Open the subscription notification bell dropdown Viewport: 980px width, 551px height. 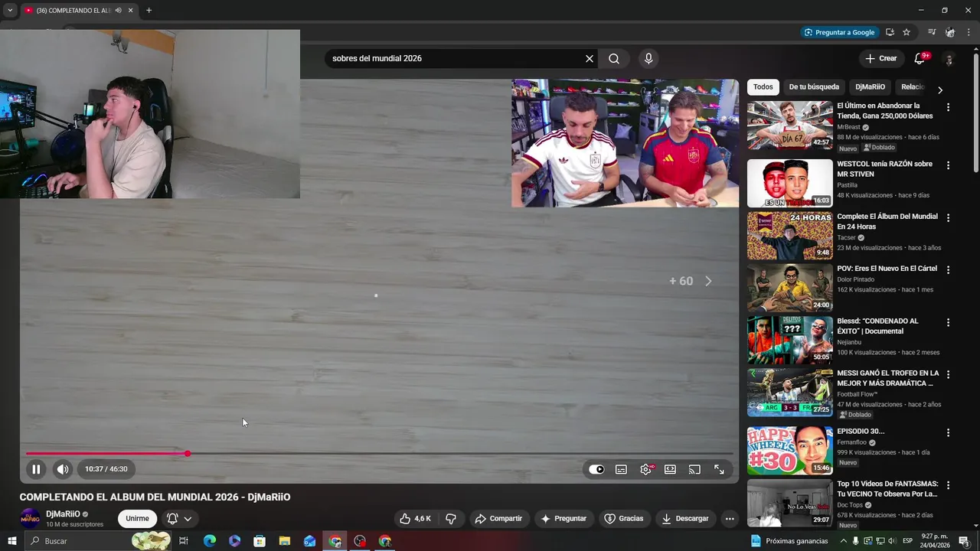pos(179,519)
